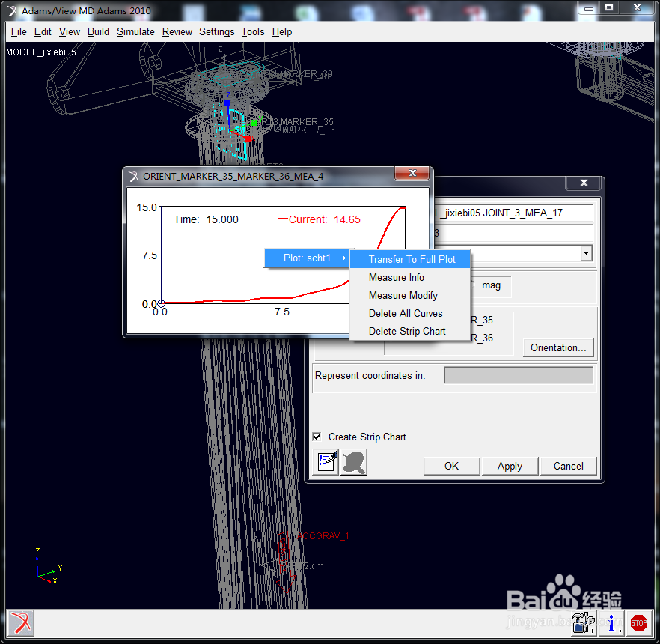Click the OK button in measure dialog
Screen dimensions: 660x644
(451, 466)
